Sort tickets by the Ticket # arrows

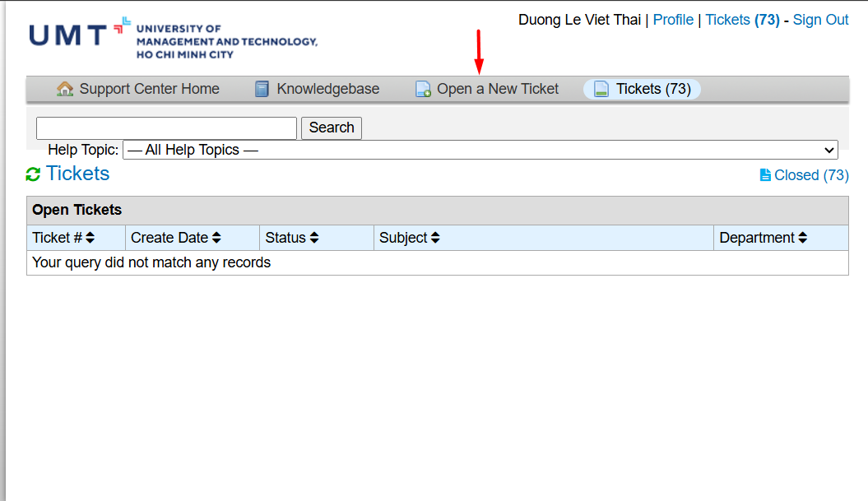coord(90,238)
